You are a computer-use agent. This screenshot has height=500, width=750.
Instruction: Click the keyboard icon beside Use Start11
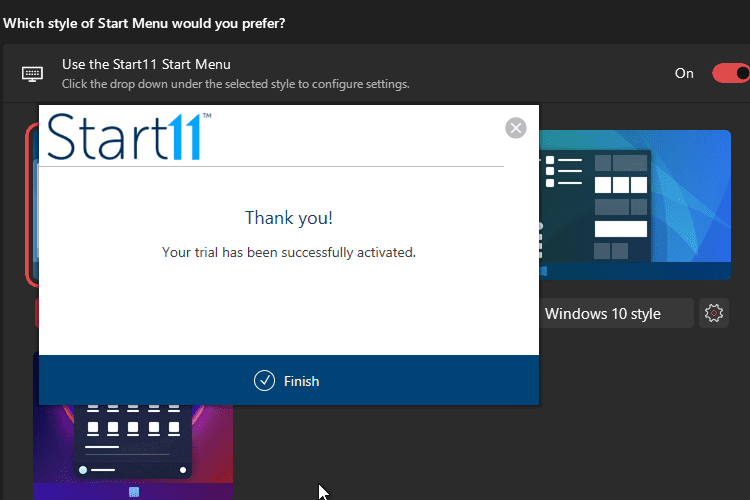click(x=33, y=74)
